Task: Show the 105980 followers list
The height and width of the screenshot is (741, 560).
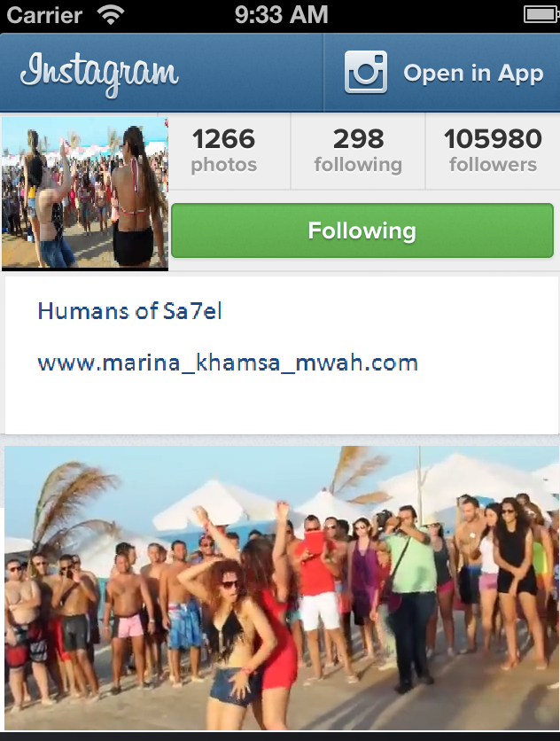Action: [493, 152]
